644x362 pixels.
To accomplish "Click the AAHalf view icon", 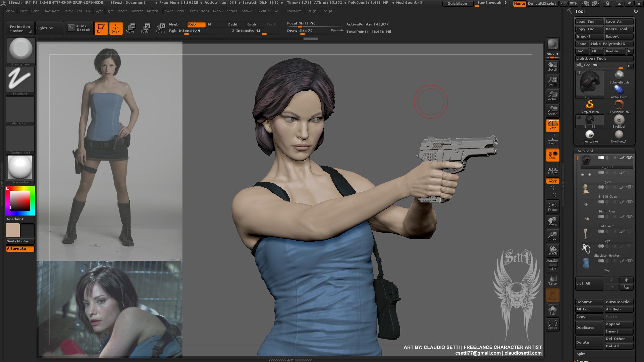I will [x=552, y=111].
